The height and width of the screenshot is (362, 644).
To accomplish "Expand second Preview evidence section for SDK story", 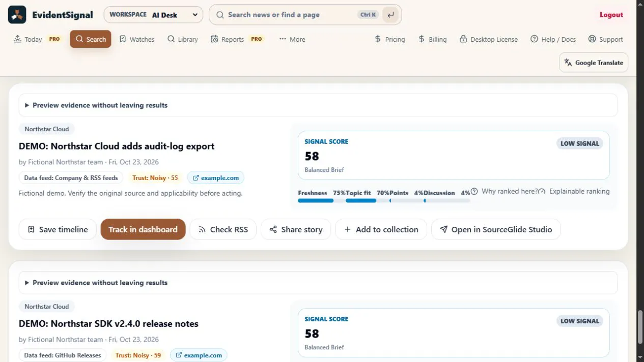I will pyautogui.click(x=318, y=283).
